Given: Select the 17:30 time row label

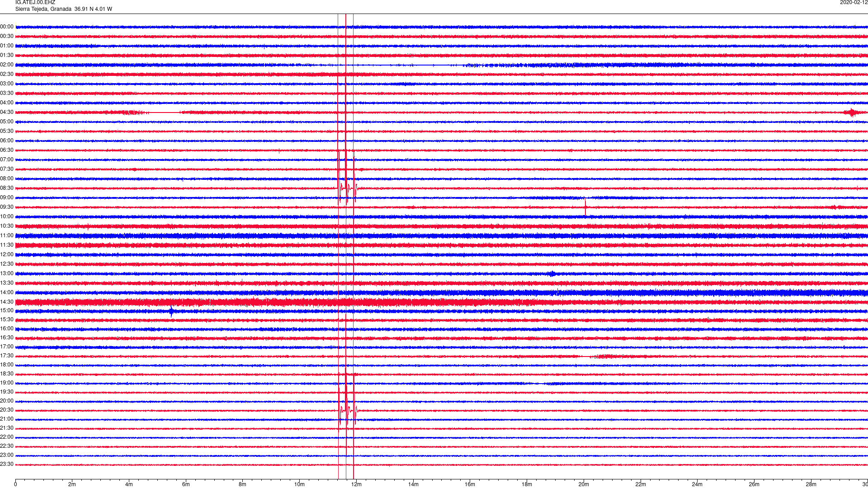Looking at the screenshot, I should pos(7,356).
